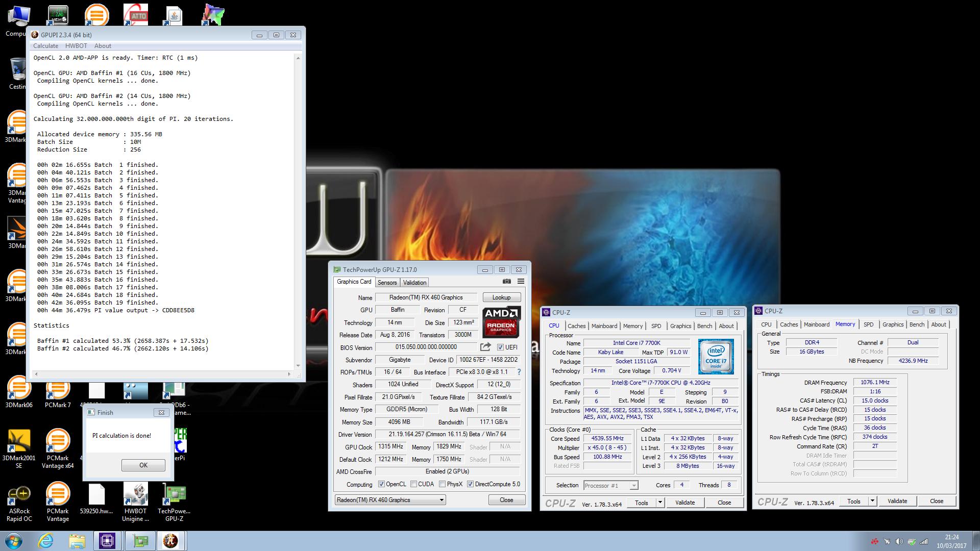This screenshot has width=980, height=551.
Task: Switch to the Validation tab in GPU-Z
Action: coord(414,283)
